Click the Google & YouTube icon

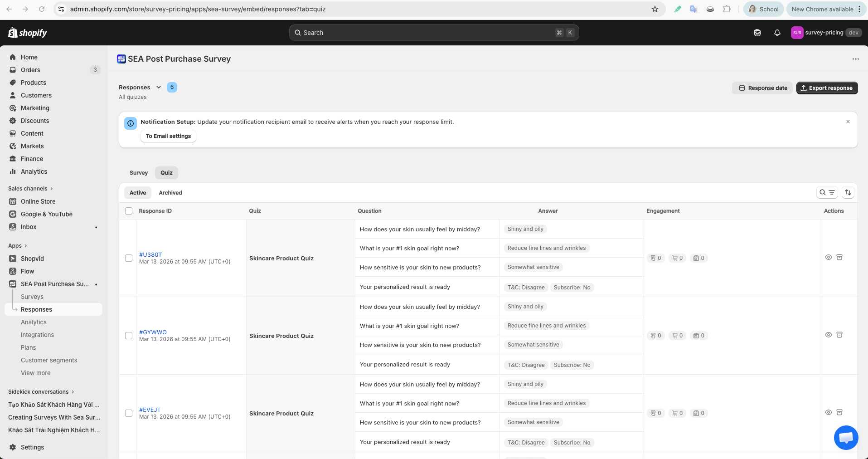point(13,214)
